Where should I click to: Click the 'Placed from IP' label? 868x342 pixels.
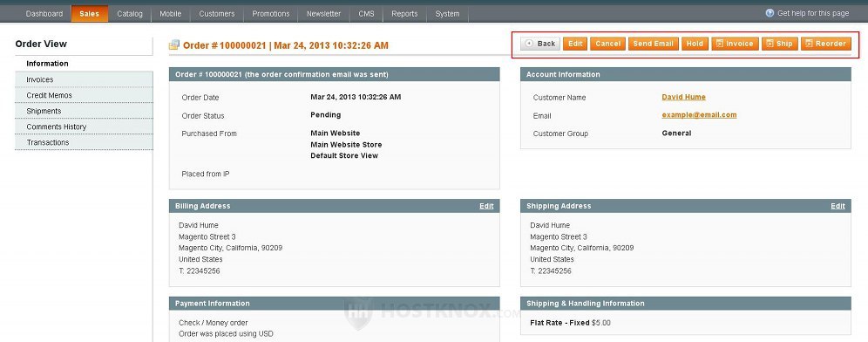pos(206,174)
